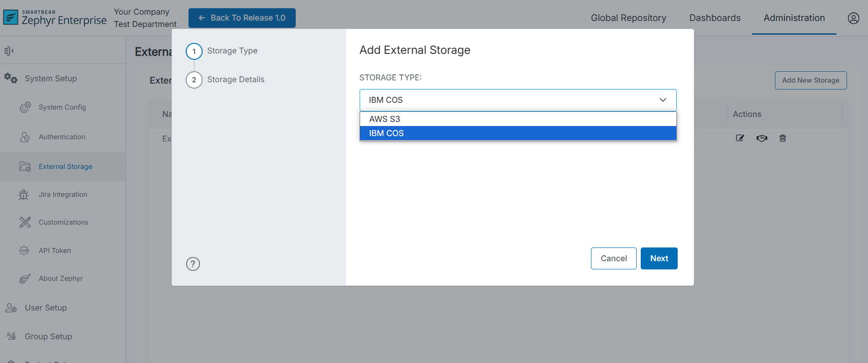Open the Storage Type dropdown
Viewport: 868px width, 363px height.
tap(518, 100)
